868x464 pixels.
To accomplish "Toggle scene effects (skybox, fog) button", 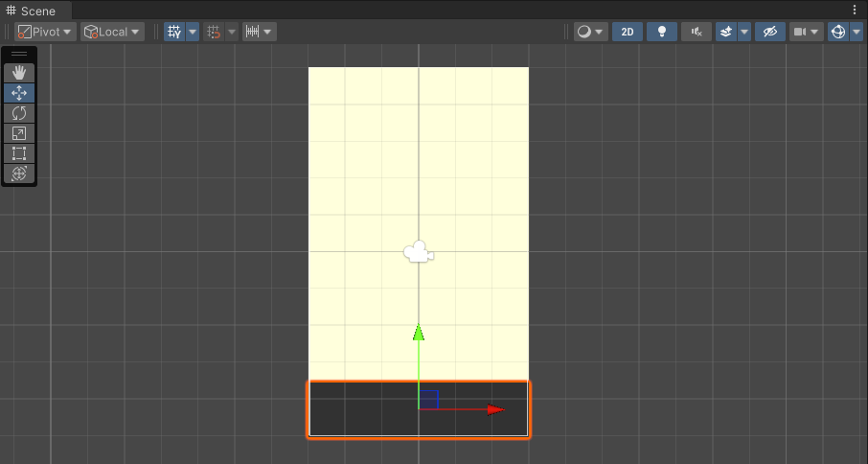I will coord(726,32).
